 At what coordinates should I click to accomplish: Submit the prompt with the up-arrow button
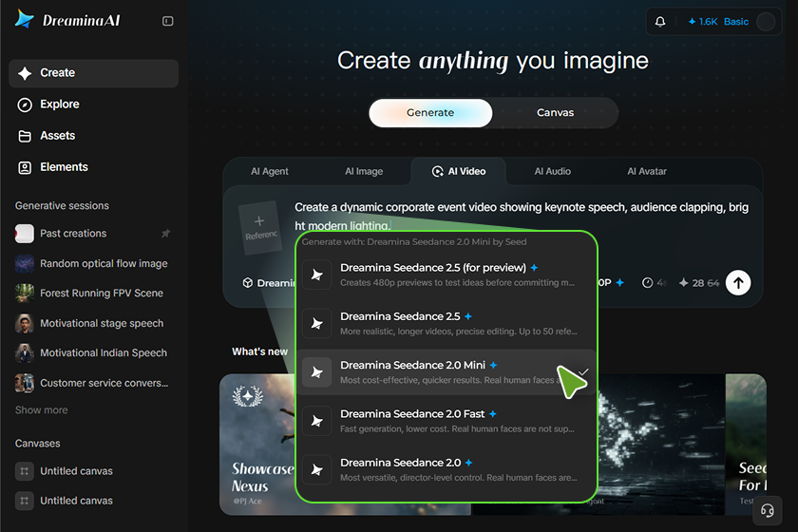pyautogui.click(x=738, y=282)
